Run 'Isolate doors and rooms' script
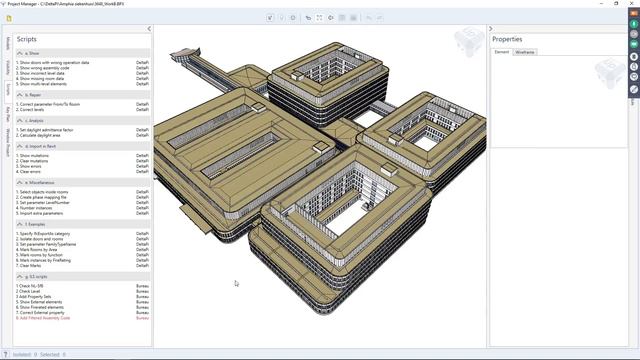640x360 pixels. (39, 239)
